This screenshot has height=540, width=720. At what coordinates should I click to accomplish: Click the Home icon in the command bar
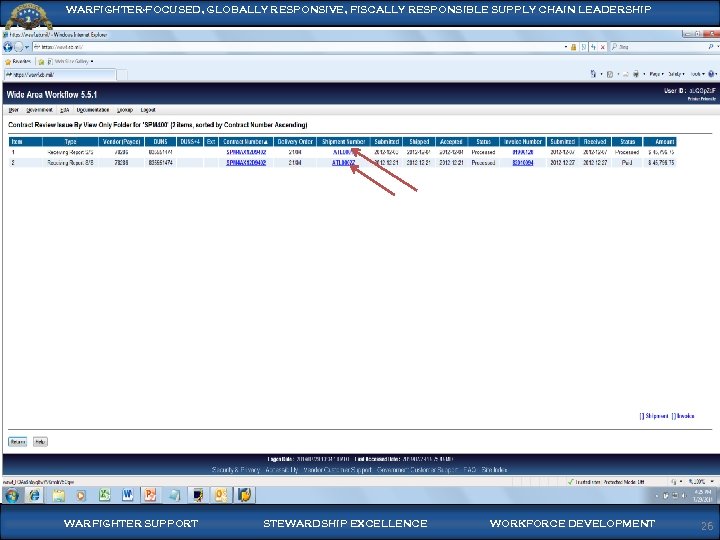click(593, 74)
